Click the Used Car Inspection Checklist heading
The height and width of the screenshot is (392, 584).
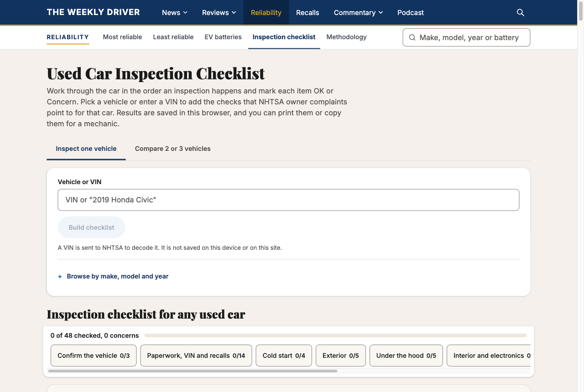click(x=156, y=73)
